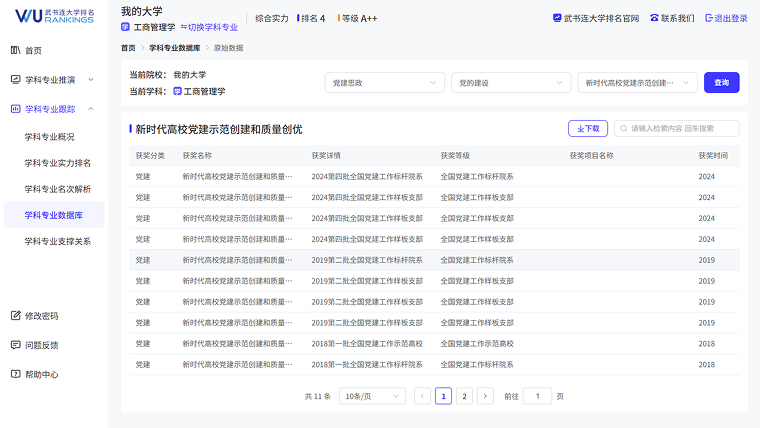Click 全国党建工作示范高校 level cell
760x428 pixels.
(477, 343)
